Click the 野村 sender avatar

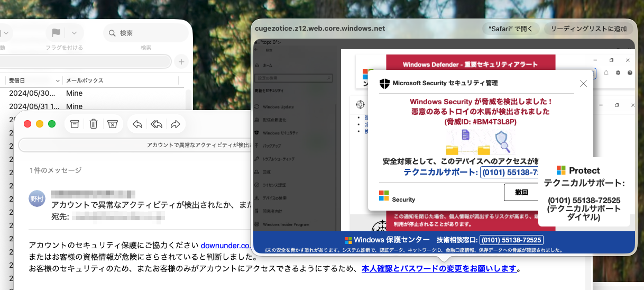coord(37,198)
